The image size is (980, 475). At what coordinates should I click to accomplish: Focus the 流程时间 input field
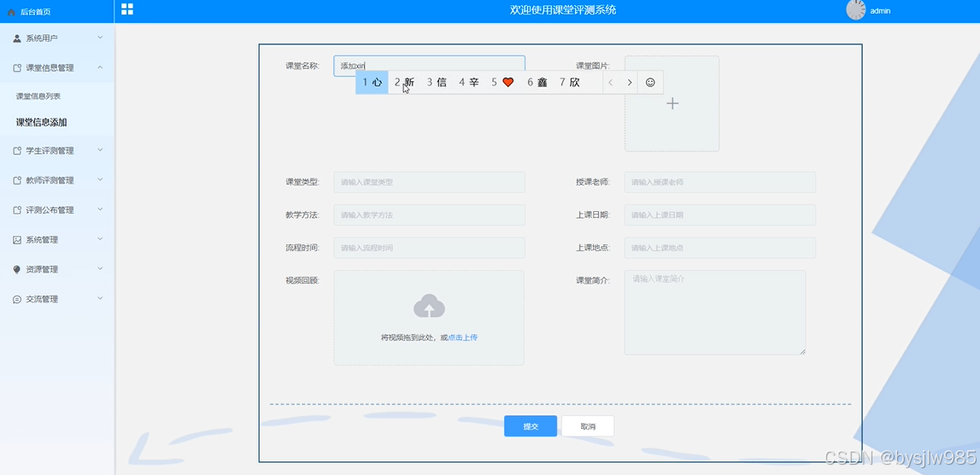[430, 248]
